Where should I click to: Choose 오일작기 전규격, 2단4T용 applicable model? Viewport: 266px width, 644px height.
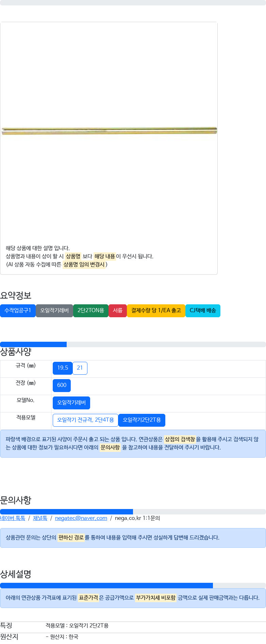tap(85, 420)
